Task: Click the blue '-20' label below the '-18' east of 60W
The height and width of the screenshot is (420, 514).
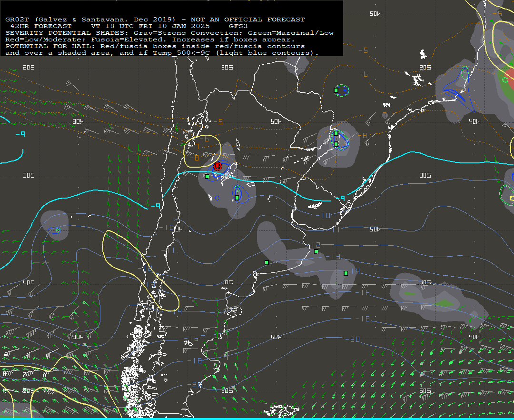Action: tap(352, 339)
